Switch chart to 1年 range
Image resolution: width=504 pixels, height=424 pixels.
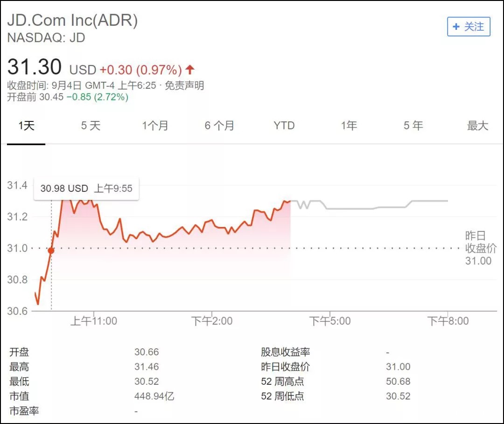[349, 126]
